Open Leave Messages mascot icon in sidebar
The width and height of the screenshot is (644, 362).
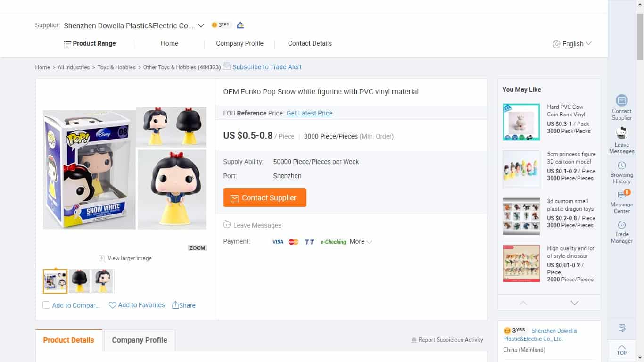point(621,133)
